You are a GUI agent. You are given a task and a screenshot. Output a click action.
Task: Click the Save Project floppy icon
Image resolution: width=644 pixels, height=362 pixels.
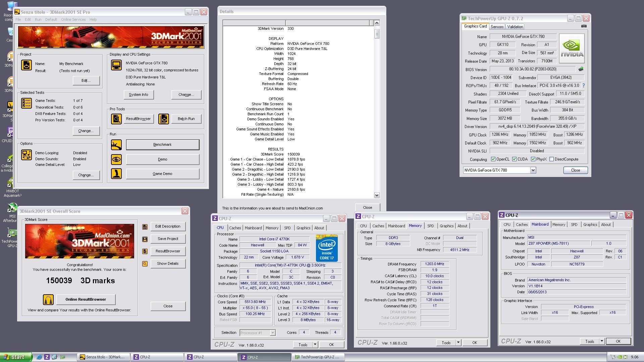pos(145,239)
